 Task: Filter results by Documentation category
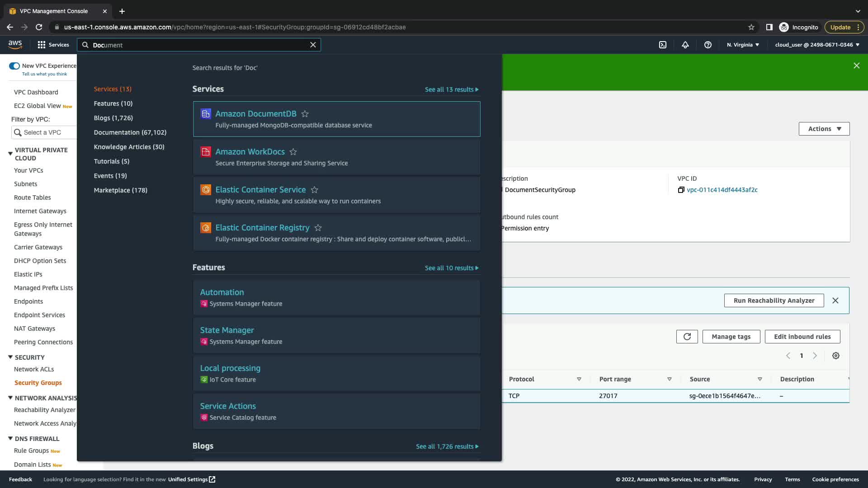coord(130,132)
